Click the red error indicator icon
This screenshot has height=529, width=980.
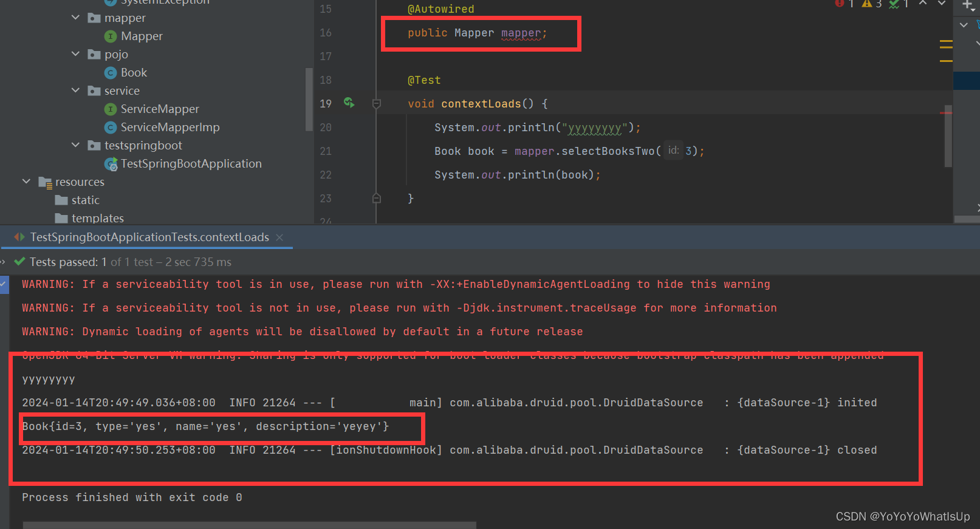click(840, 3)
